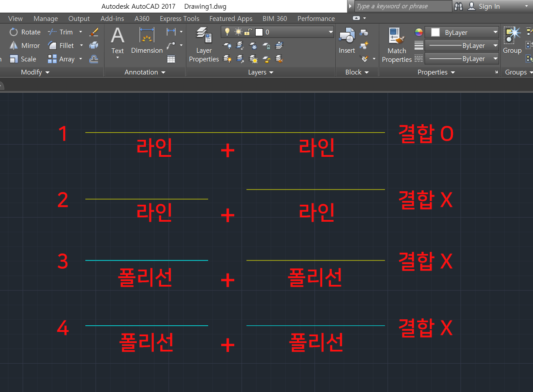
Task: Select the Erase tool in Modify panel
Action: pyautogui.click(x=94, y=32)
